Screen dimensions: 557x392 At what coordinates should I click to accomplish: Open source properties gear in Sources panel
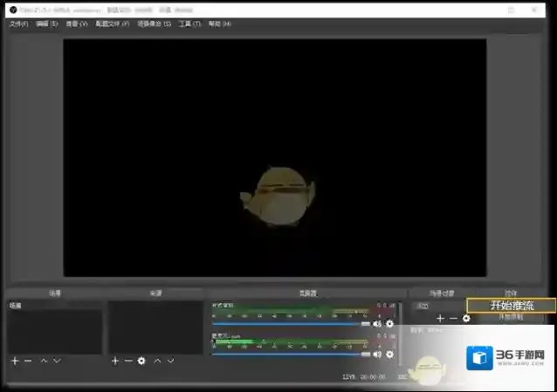141,361
